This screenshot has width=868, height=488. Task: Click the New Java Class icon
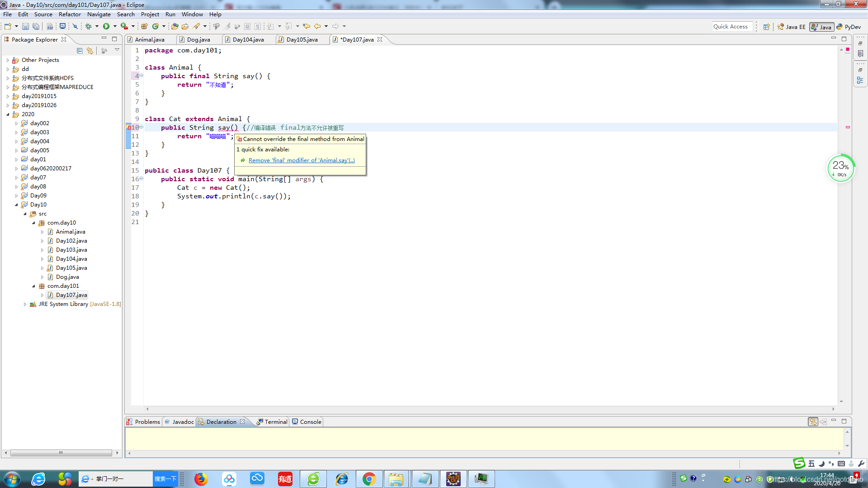coord(156,27)
